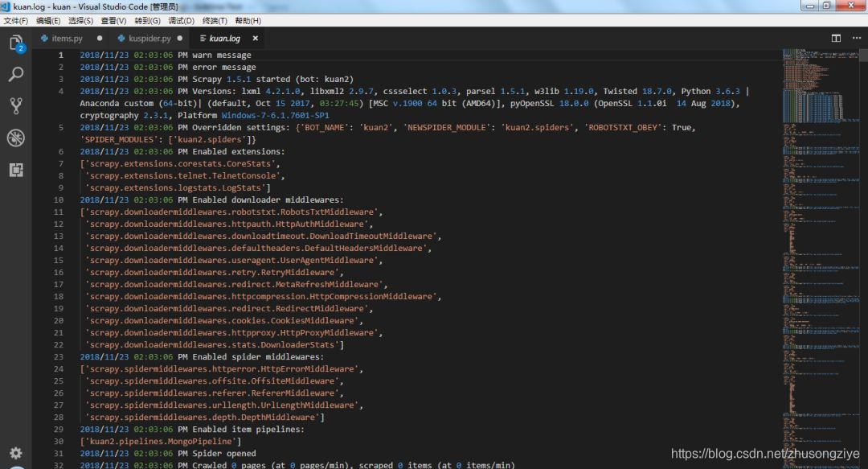Split the editor to the side
Viewport: 868px width, 469px height.
tap(836, 39)
